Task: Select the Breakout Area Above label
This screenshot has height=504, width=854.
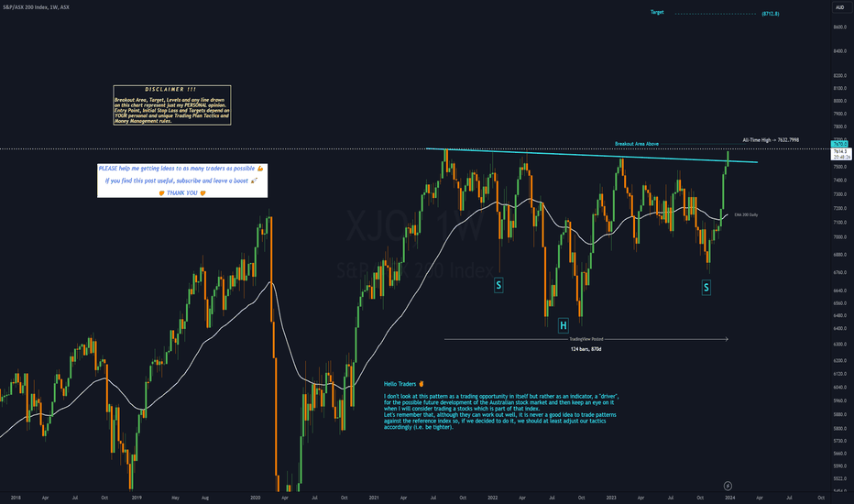Action: [637, 144]
